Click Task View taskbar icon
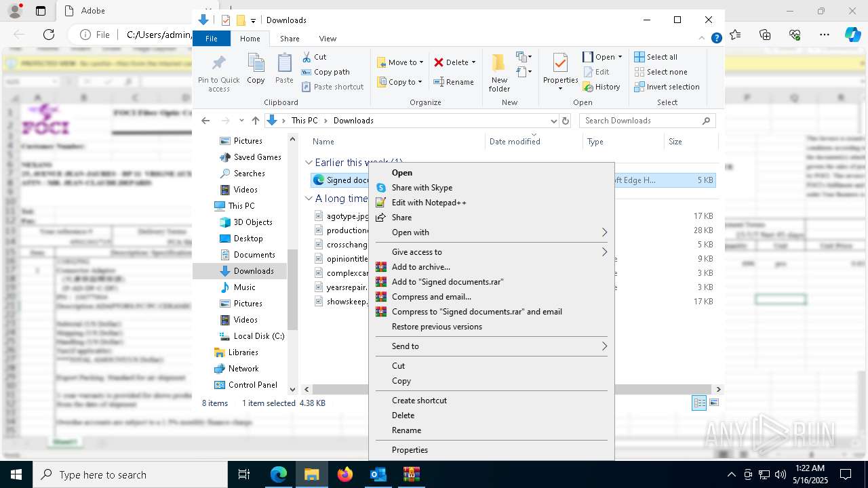868x488 pixels. point(244,474)
